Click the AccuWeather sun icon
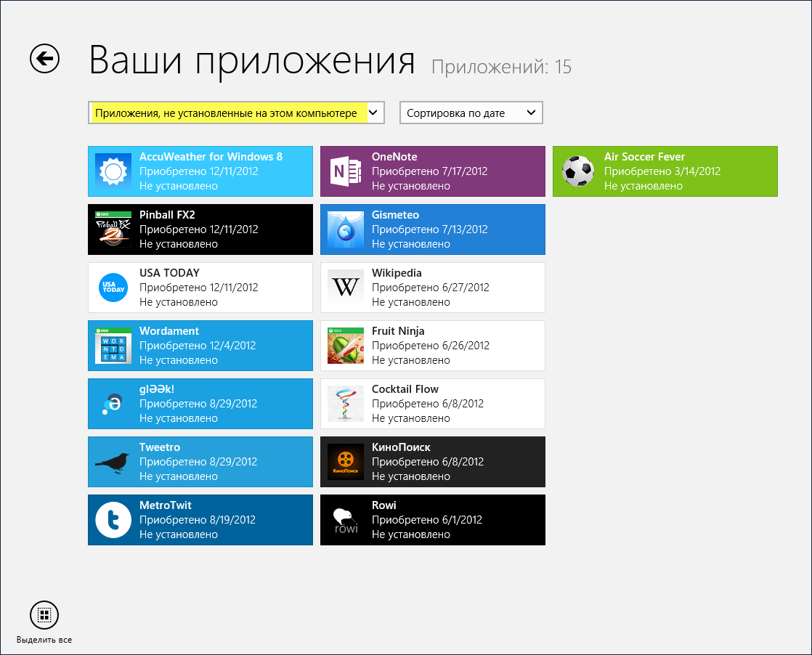Screen dimensions: 812x655 point(113,171)
